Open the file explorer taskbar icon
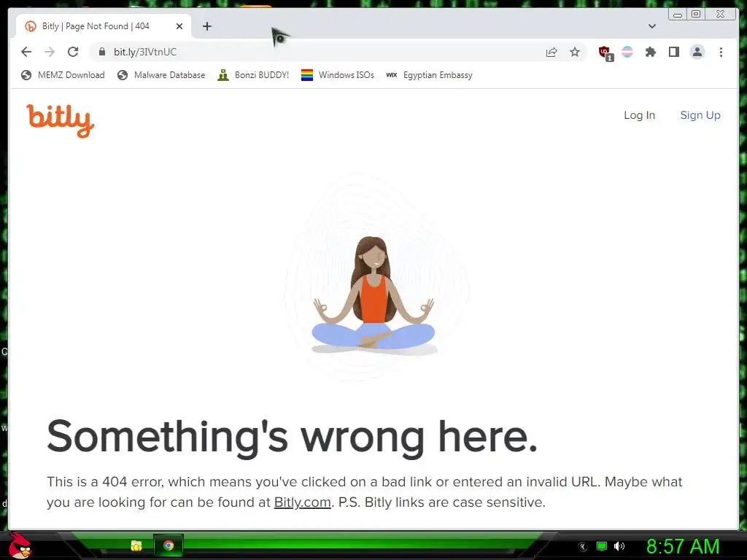This screenshot has height=560, width=747. click(x=136, y=545)
